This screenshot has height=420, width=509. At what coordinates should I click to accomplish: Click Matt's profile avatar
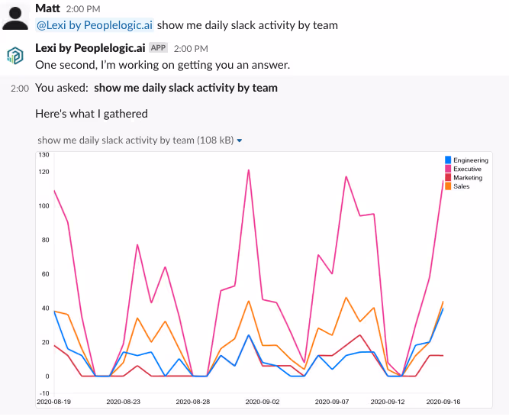[x=15, y=19]
